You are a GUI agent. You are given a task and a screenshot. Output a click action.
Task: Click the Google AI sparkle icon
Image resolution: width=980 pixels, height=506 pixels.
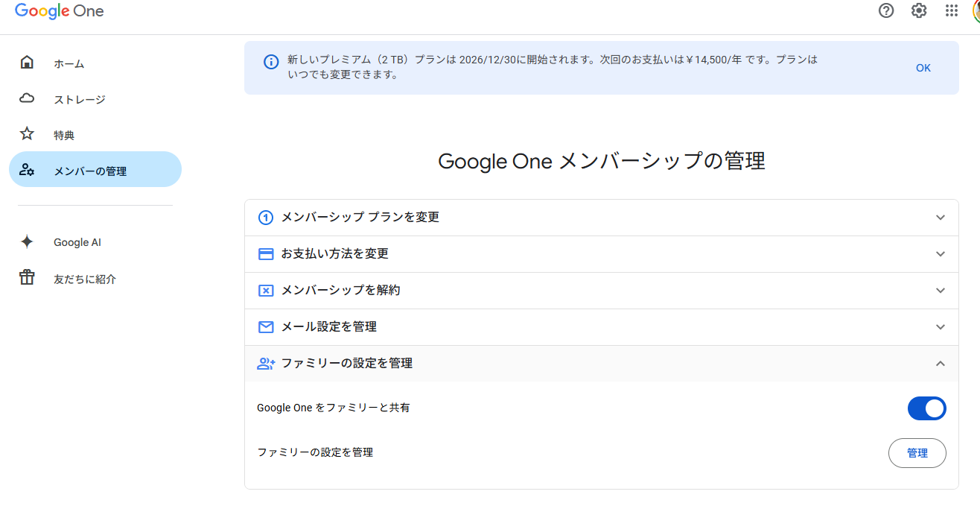coord(27,241)
